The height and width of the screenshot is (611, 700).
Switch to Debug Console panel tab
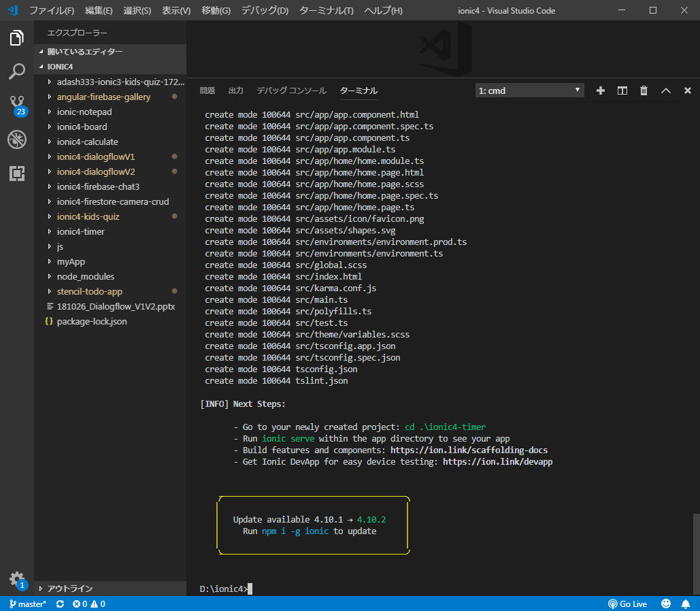(292, 90)
